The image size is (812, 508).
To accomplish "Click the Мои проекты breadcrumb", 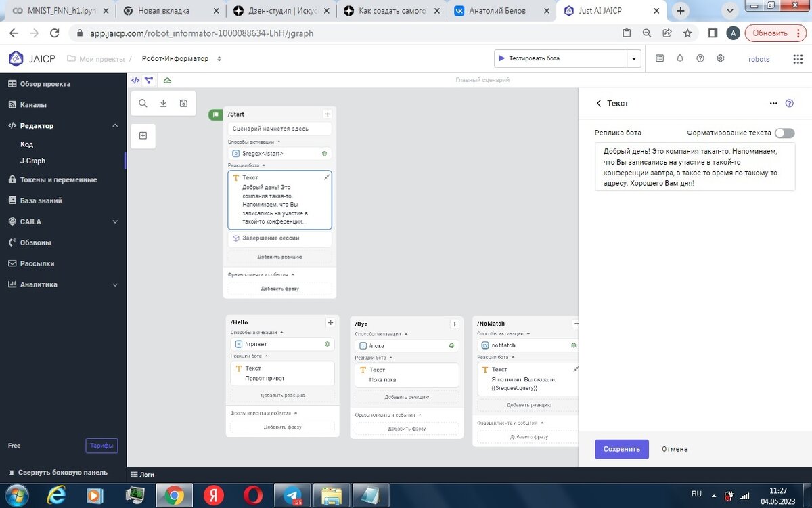I will click(96, 59).
